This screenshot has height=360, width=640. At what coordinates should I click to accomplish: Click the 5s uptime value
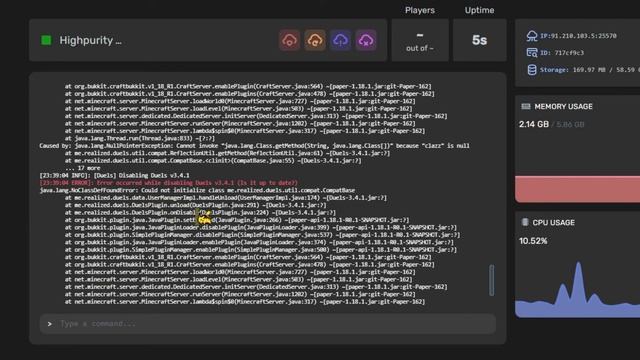(x=480, y=40)
